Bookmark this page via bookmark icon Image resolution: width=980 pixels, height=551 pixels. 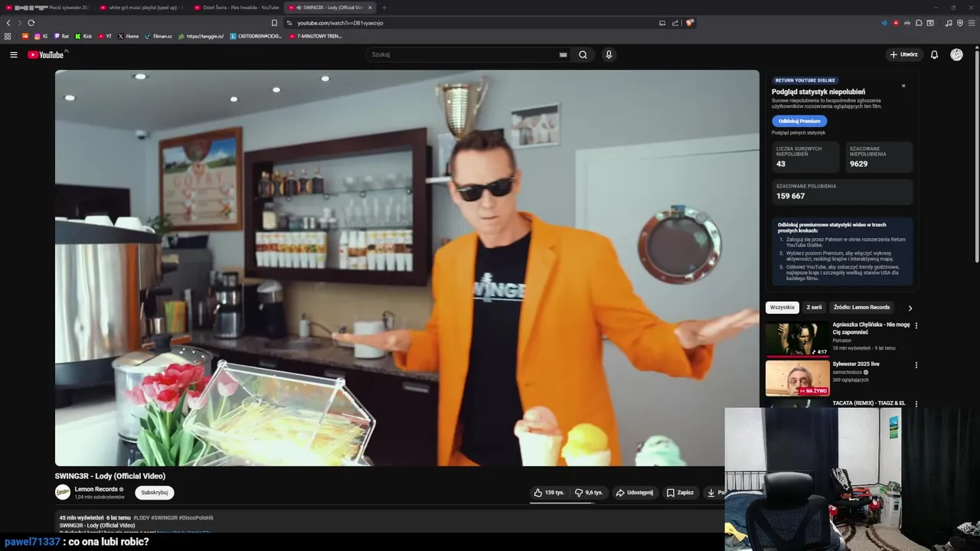(274, 23)
